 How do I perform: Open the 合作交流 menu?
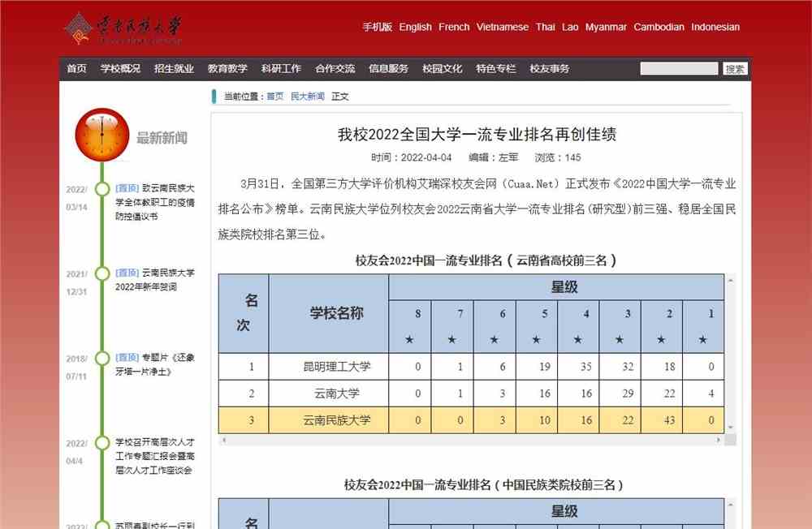[335, 68]
